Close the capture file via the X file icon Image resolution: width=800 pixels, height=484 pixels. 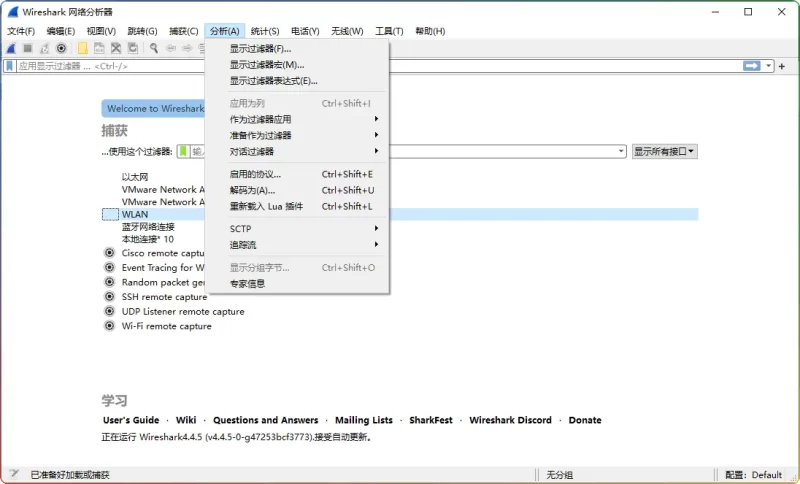point(116,48)
